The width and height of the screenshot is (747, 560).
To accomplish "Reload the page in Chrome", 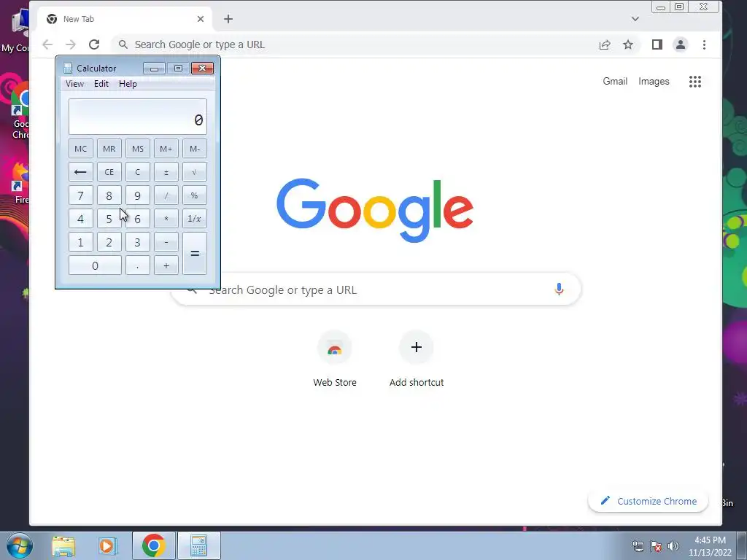I will (94, 44).
